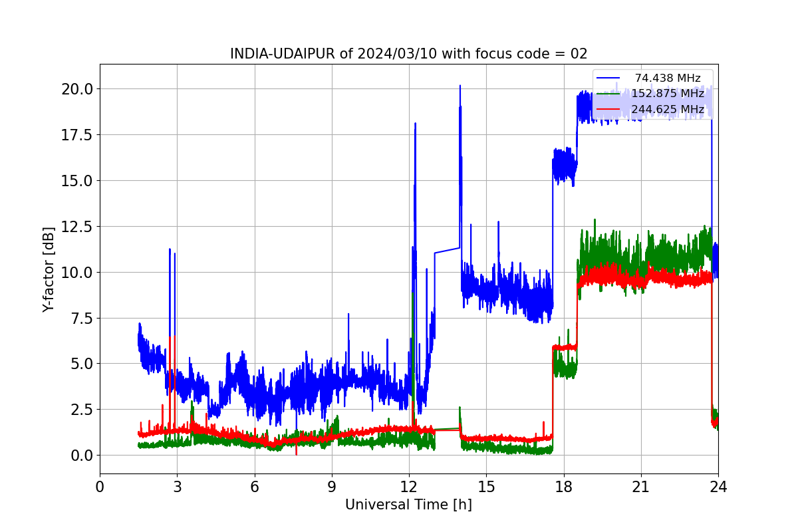
Task: Click the x-axis tick label 18
Action: pyautogui.click(x=564, y=486)
